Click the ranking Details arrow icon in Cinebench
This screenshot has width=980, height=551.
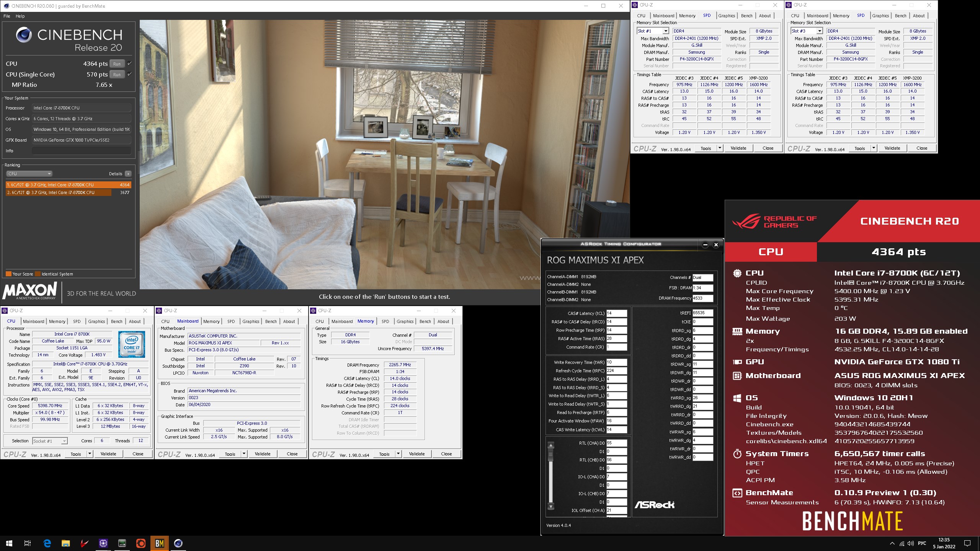128,174
